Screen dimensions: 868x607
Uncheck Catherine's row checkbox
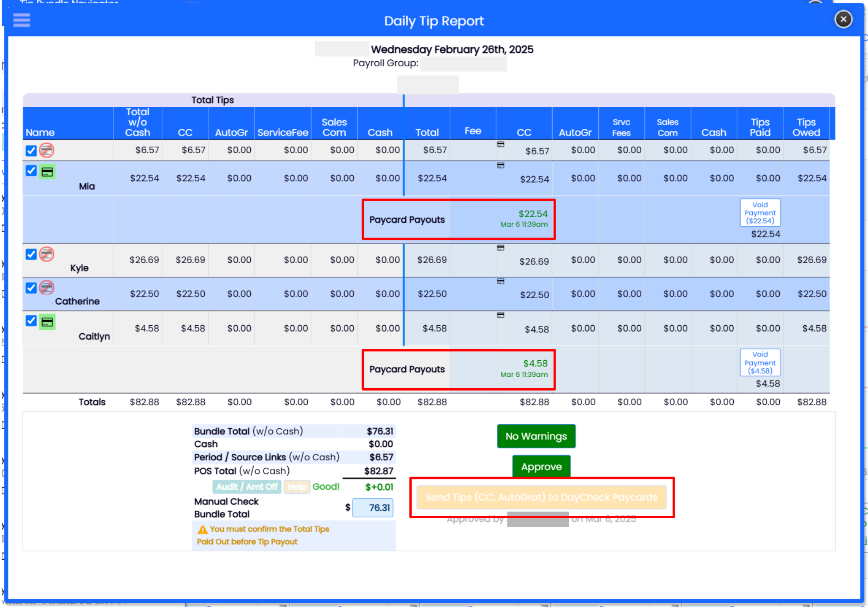(31, 288)
